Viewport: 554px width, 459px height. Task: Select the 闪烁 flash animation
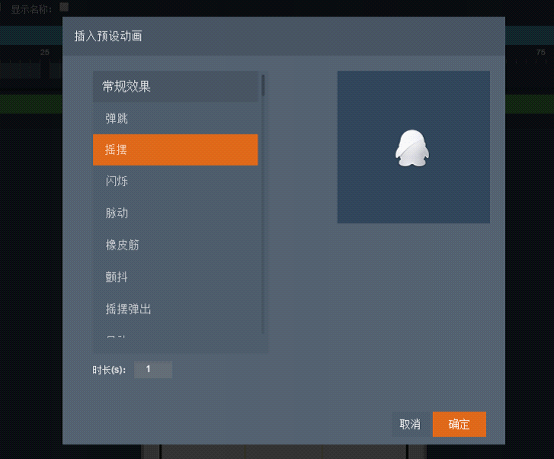pos(175,181)
